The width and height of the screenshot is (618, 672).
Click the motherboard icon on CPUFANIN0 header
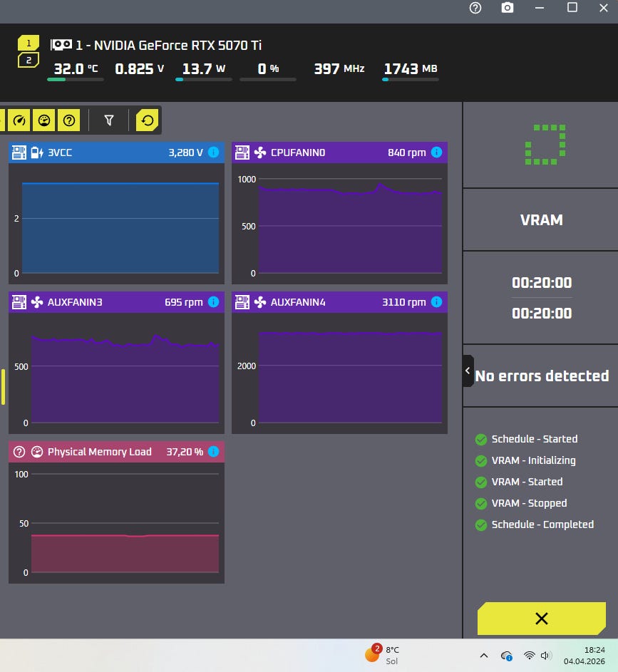point(242,153)
